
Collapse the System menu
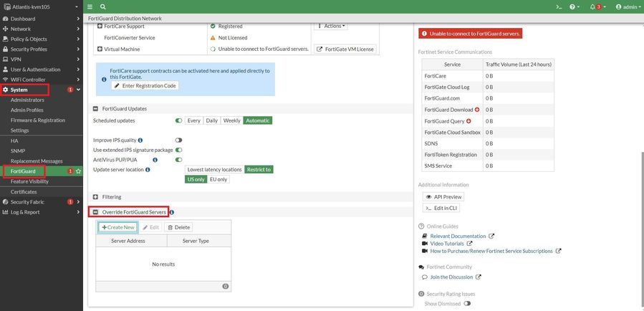41,90
